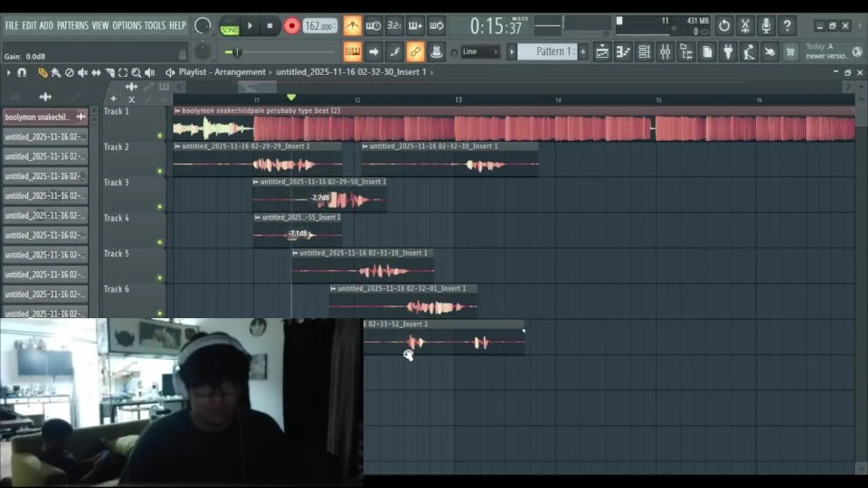
Task: Open the EDIT menu
Action: [29, 26]
